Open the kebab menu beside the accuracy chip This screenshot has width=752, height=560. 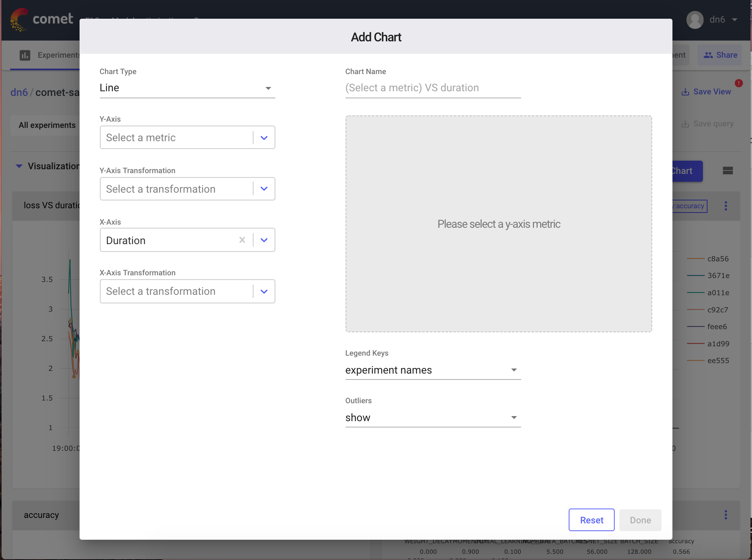tap(726, 206)
